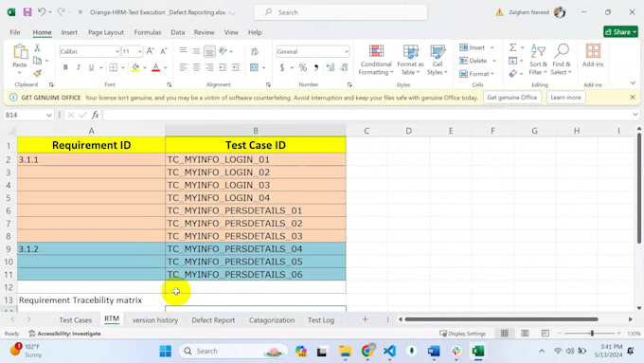Open the File menu
Image resolution: width=644 pixels, height=363 pixels.
point(15,32)
